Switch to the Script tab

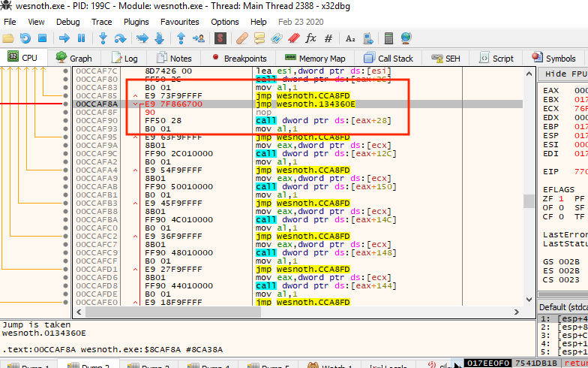click(496, 59)
